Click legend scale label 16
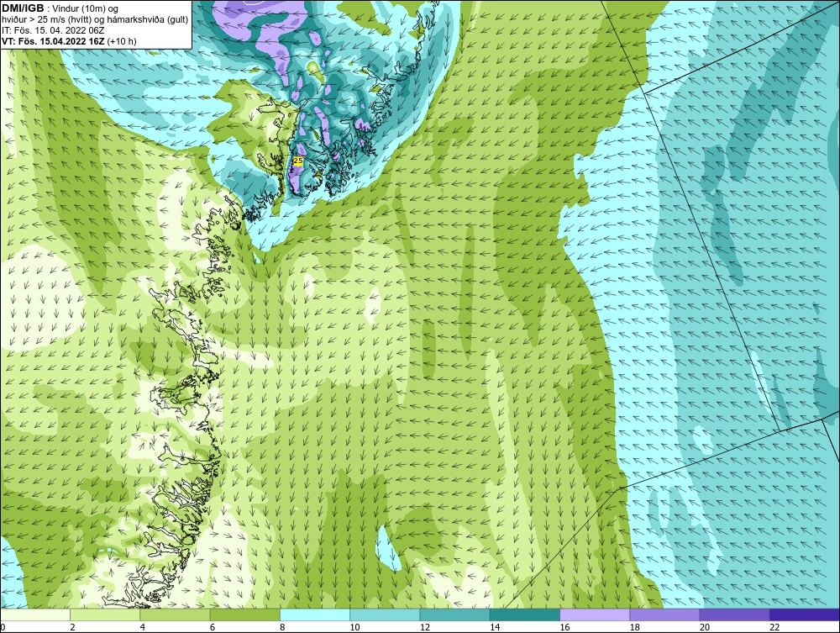Screen dimensions: 840x633 pyautogui.click(x=564, y=627)
